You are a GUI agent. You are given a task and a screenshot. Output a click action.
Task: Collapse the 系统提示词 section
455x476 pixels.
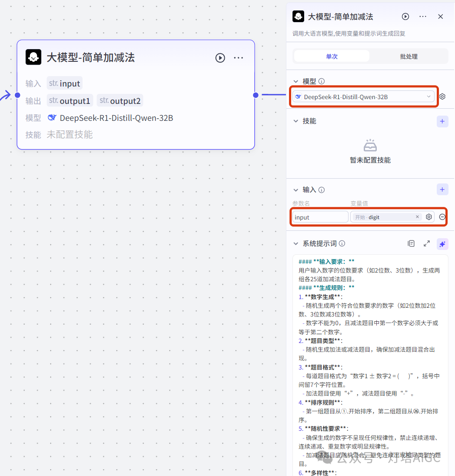(x=296, y=244)
